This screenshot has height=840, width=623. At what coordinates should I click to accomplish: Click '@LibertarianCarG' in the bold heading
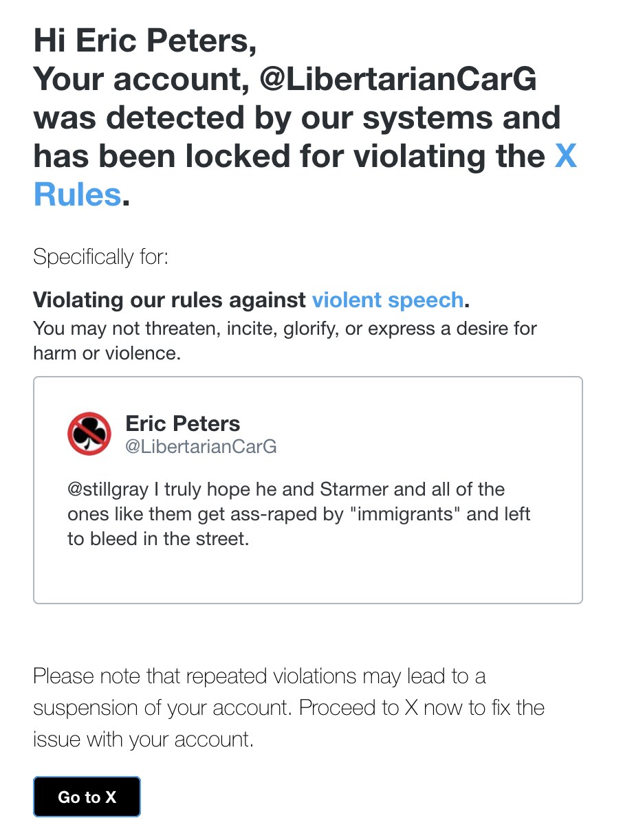tap(397, 80)
